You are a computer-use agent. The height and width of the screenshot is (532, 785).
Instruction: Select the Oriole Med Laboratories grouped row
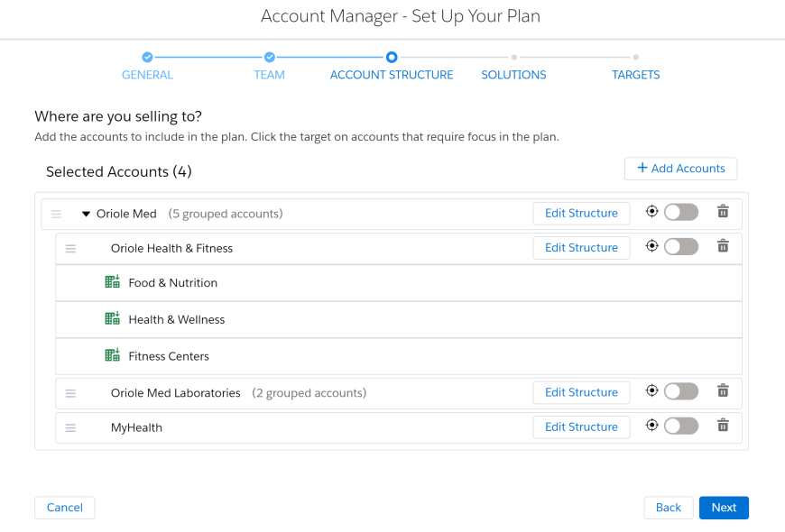coord(399,393)
